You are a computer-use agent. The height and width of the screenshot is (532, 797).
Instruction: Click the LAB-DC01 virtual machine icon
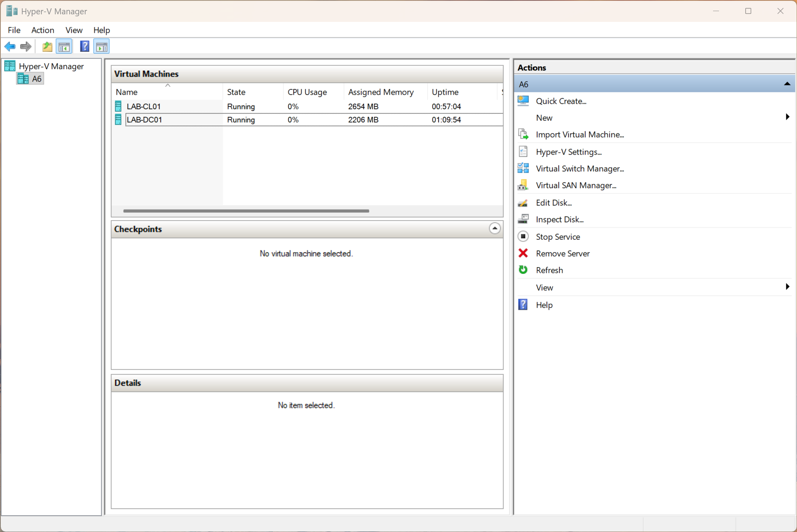118,119
